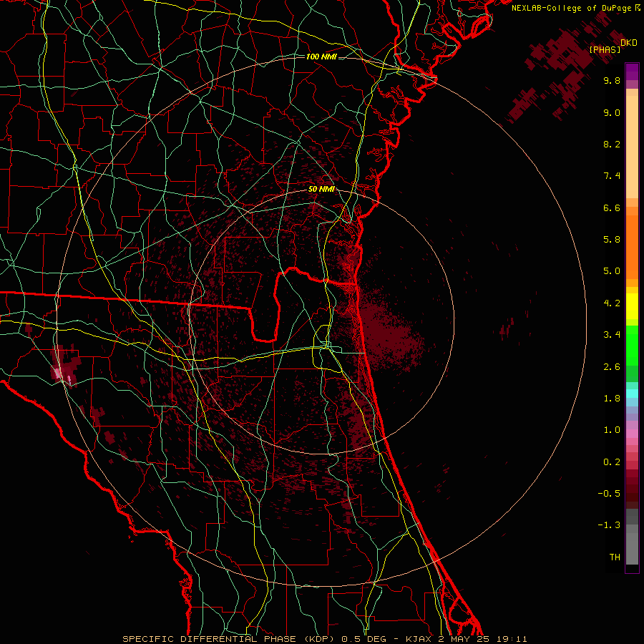Click the 8.2 legend value
This screenshot has width=644, height=644.
[x=612, y=144]
